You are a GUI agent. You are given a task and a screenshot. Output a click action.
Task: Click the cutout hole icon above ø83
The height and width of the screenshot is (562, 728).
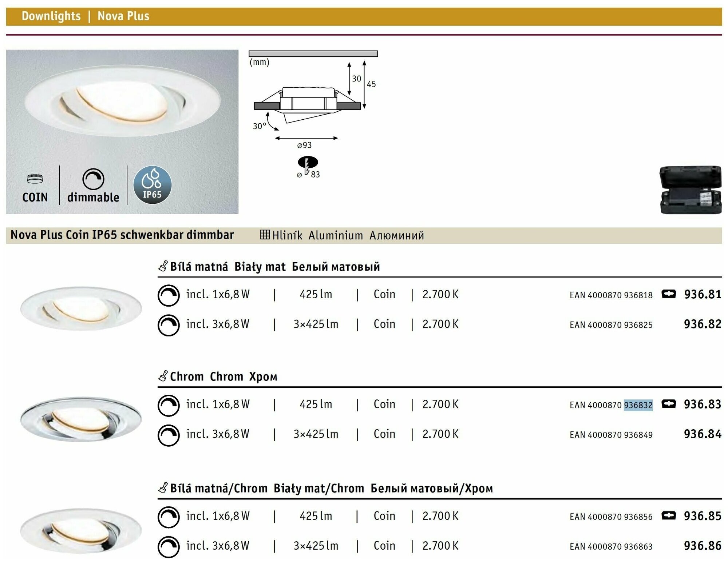pos(308,162)
